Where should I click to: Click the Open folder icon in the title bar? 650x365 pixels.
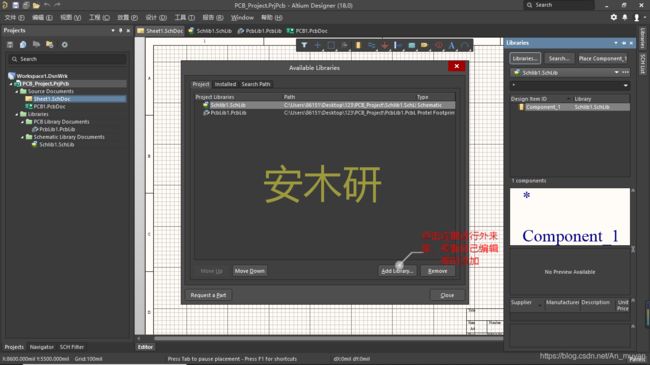pyautogui.click(x=36, y=5)
